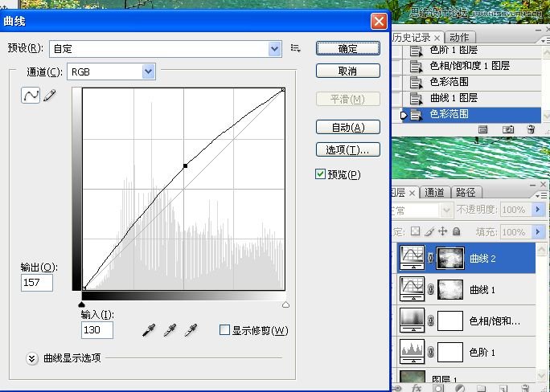Select 曲线 2 layer mask thumbnail
Viewport: 550px width, 392px height.
coord(450,258)
